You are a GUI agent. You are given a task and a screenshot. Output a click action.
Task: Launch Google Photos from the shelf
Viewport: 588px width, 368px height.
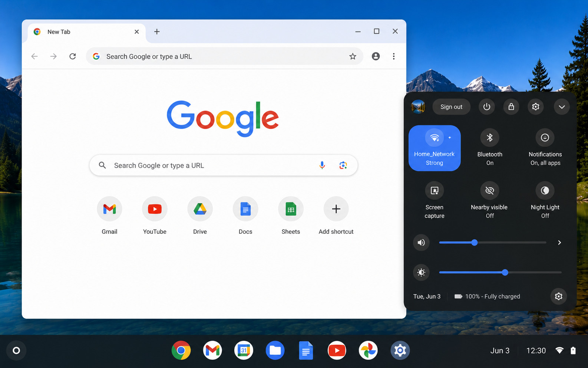click(368, 351)
